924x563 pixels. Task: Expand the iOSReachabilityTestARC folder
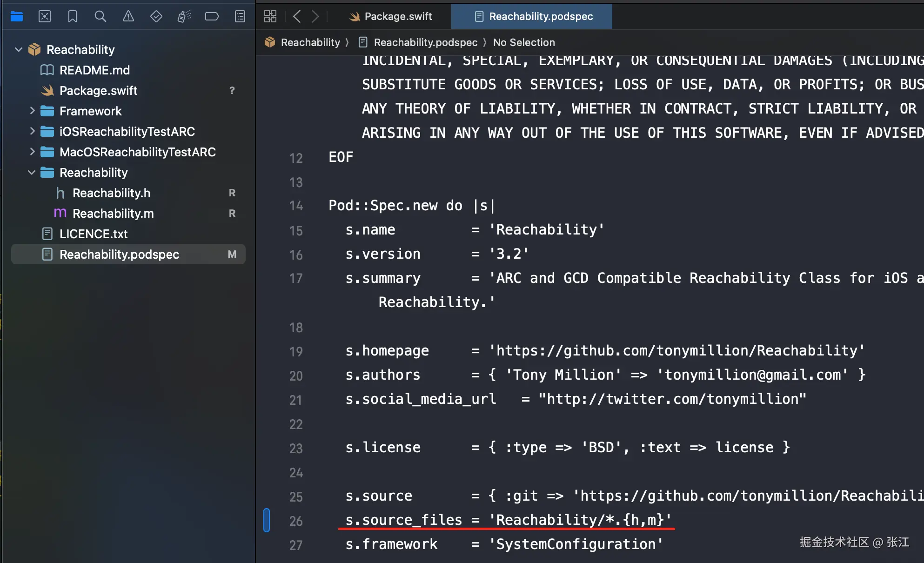[32, 131]
